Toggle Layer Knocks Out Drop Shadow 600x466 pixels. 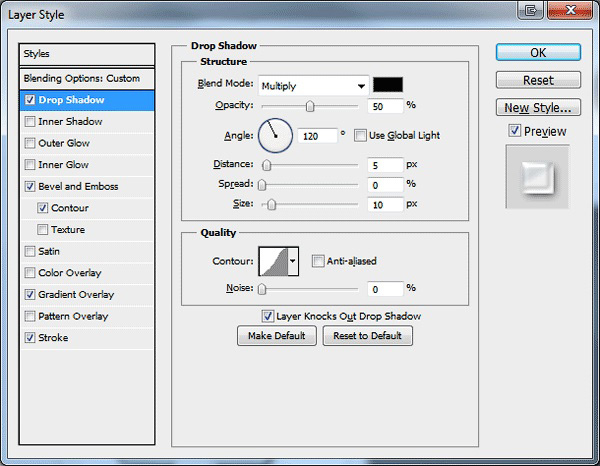point(267,316)
